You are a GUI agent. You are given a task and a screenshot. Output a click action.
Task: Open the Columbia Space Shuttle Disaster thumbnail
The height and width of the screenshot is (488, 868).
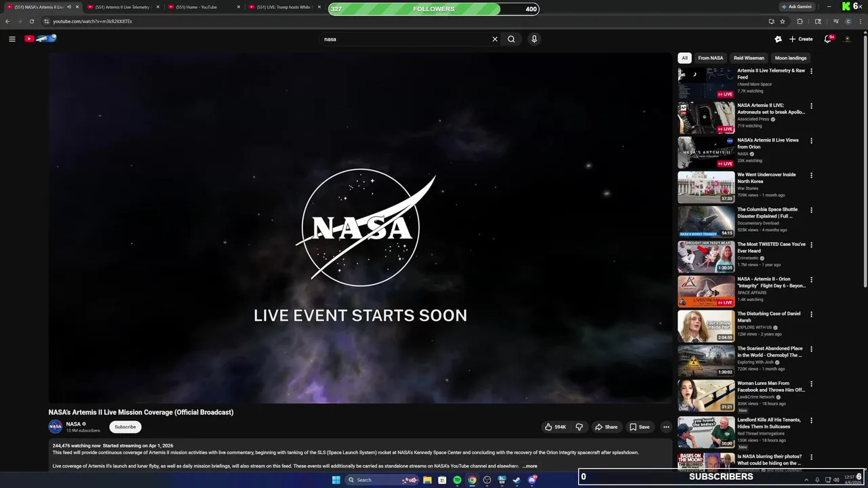(706, 222)
